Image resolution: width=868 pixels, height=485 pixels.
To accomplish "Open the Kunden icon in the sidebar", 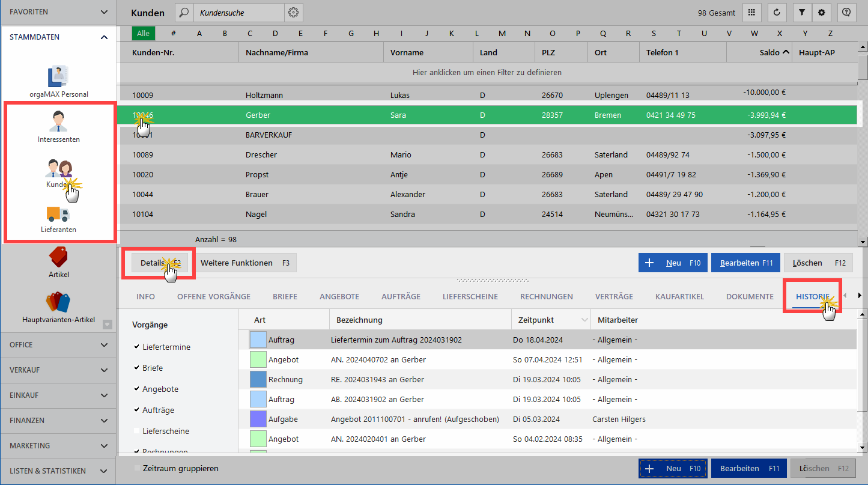I will [x=58, y=168].
